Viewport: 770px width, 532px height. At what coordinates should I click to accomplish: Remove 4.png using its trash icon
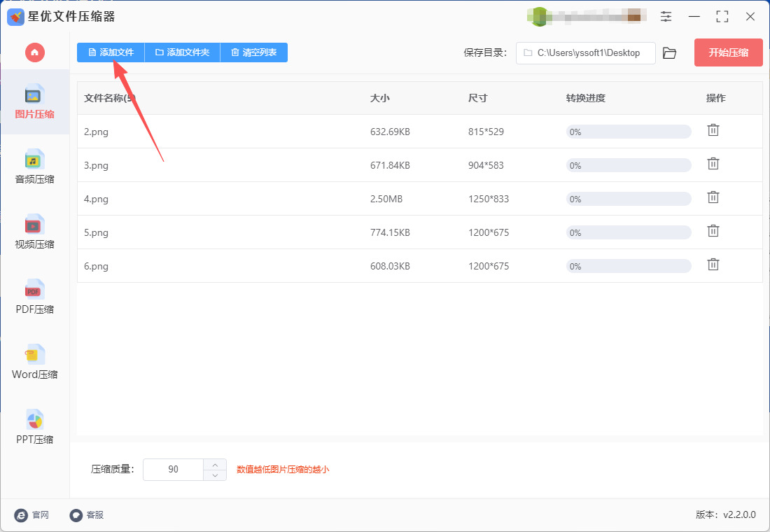tap(713, 197)
